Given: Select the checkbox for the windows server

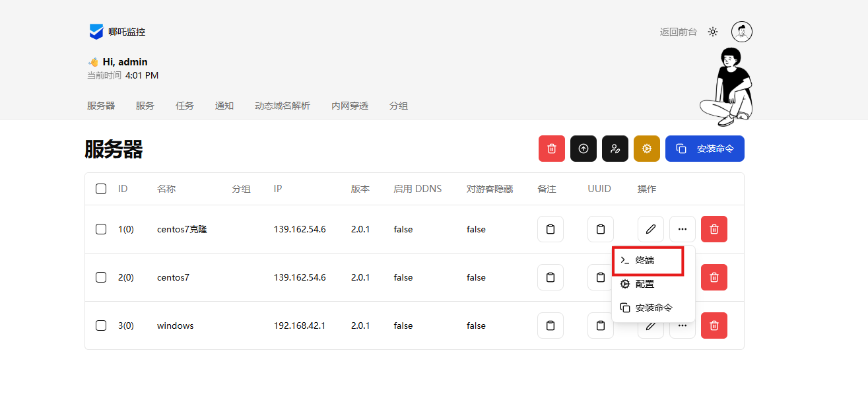Looking at the screenshot, I should coord(101,325).
